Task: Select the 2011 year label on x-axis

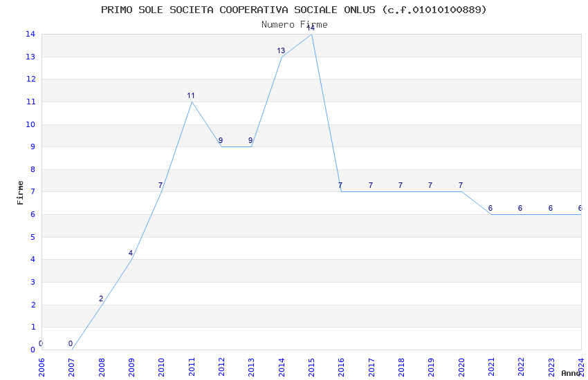Action: pos(191,367)
